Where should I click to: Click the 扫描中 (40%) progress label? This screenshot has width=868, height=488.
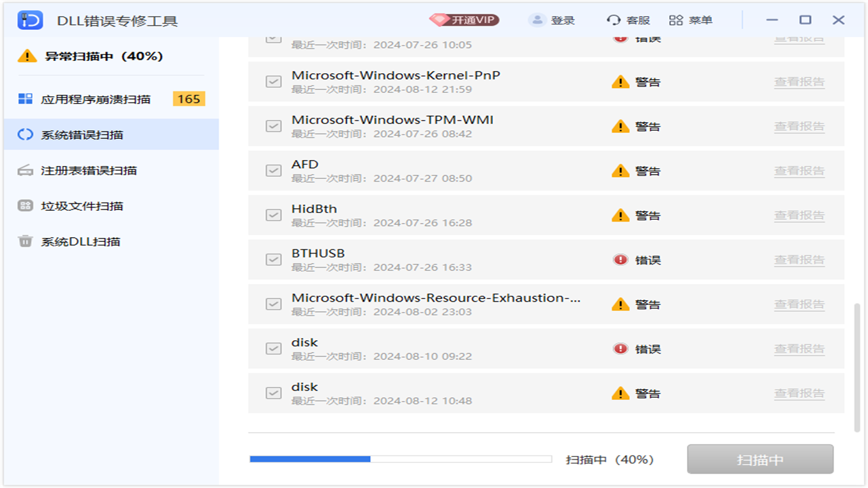[x=610, y=460]
